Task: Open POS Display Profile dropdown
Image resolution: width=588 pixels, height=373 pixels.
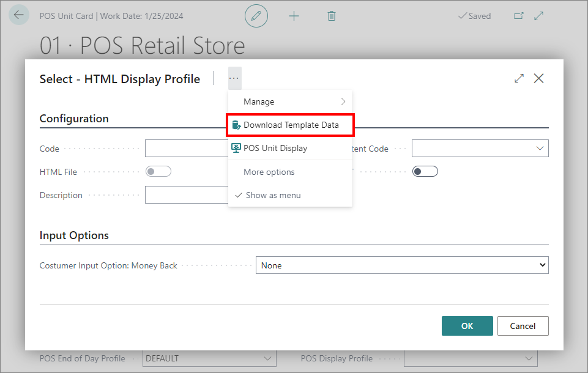Action: click(x=529, y=359)
